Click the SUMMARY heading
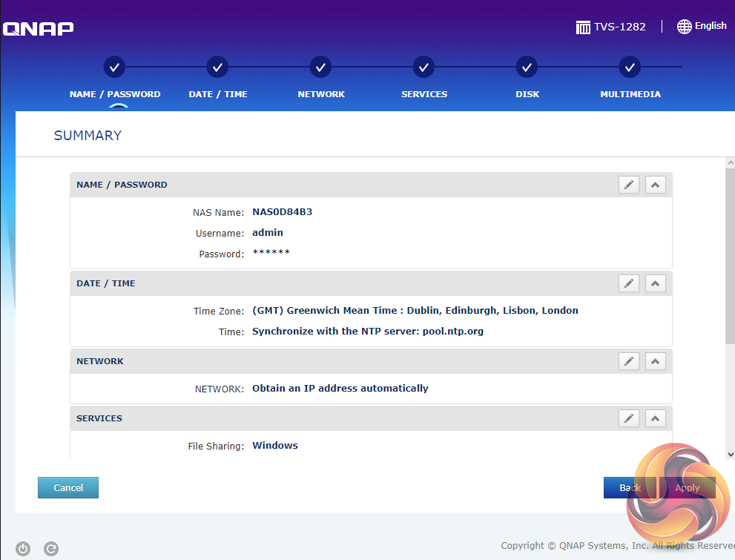 tap(88, 136)
